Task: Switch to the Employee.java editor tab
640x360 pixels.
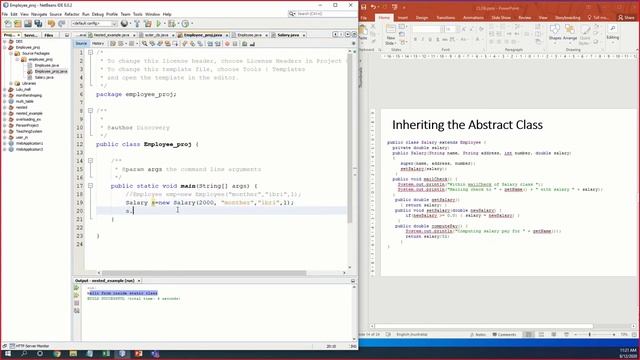Action: click(x=249, y=35)
